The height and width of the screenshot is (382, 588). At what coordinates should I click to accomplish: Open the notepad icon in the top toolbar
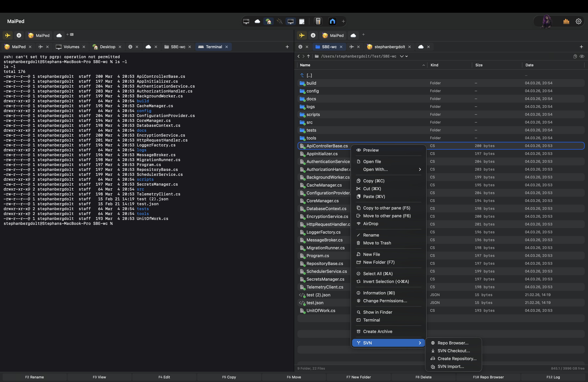[x=302, y=21]
